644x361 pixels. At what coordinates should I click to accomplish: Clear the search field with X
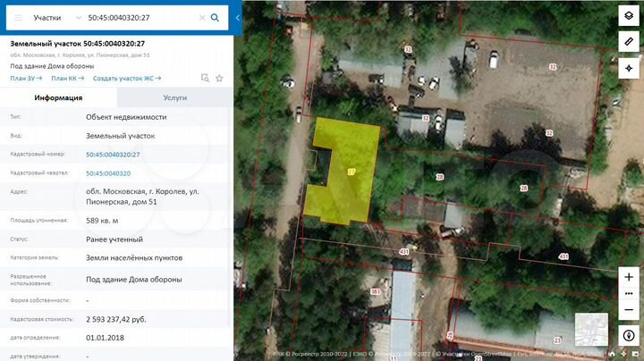[x=201, y=18]
